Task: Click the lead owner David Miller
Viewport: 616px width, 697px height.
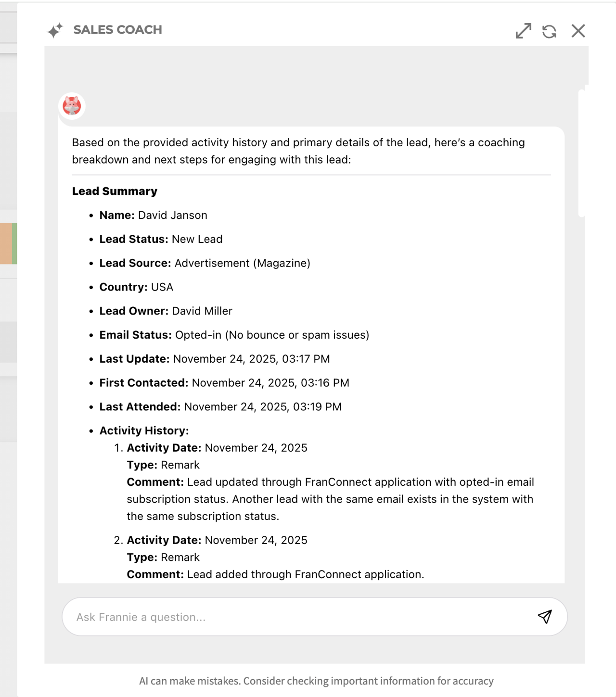Action: (201, 311)
